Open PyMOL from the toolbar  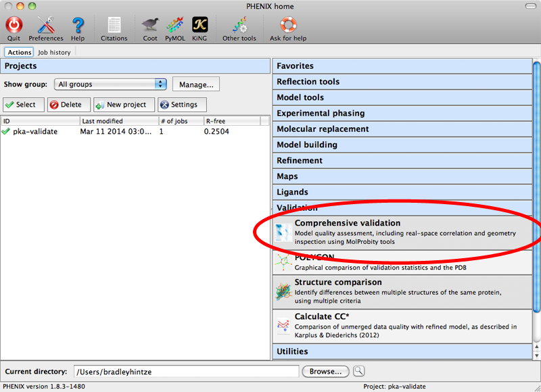pyautogui.click(x=174, y=27)
